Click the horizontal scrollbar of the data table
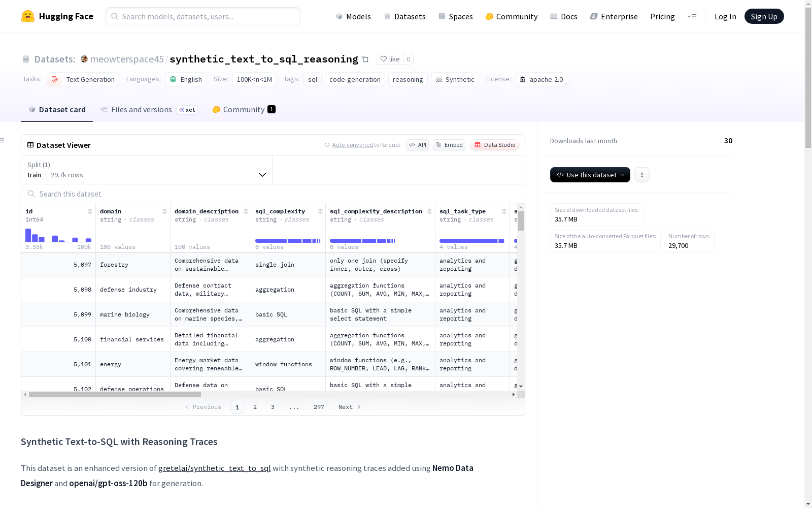 [x=115, y=394]
